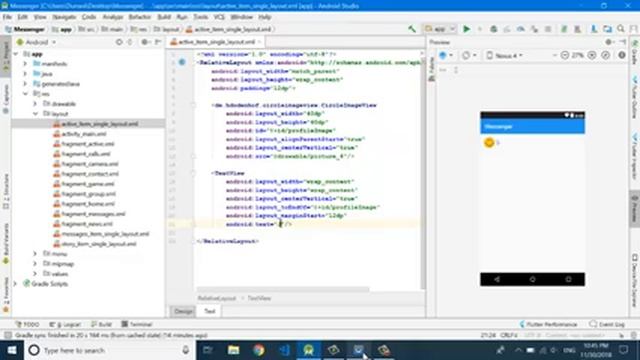Zoom out the layout preview
The height and width of the screenshot is (360, 640).
tap(565, 55)
